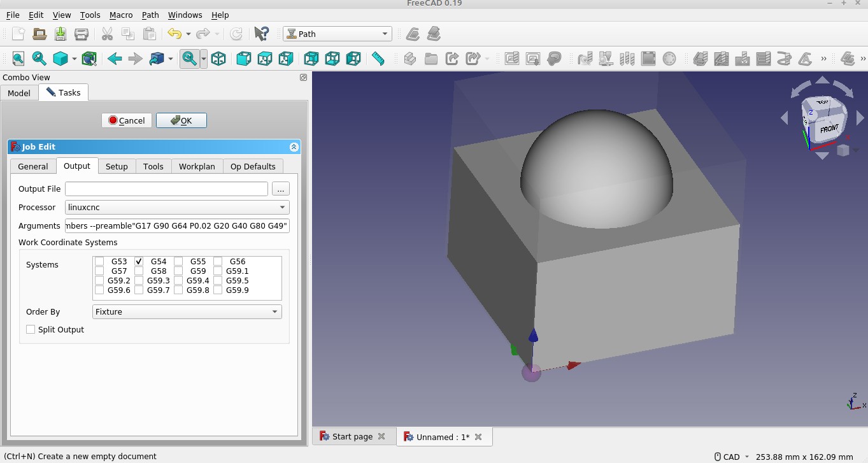
Task: Click the Bounding box selection icon
Action: [89, 59]
